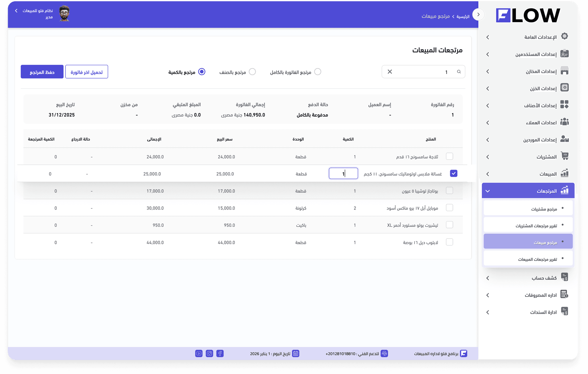Collapse sidebar with round arrow button

[478, 14]
